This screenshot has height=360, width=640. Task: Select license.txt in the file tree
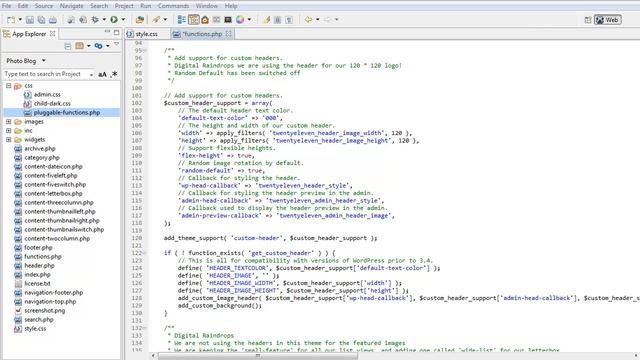[x=37, y=284]
